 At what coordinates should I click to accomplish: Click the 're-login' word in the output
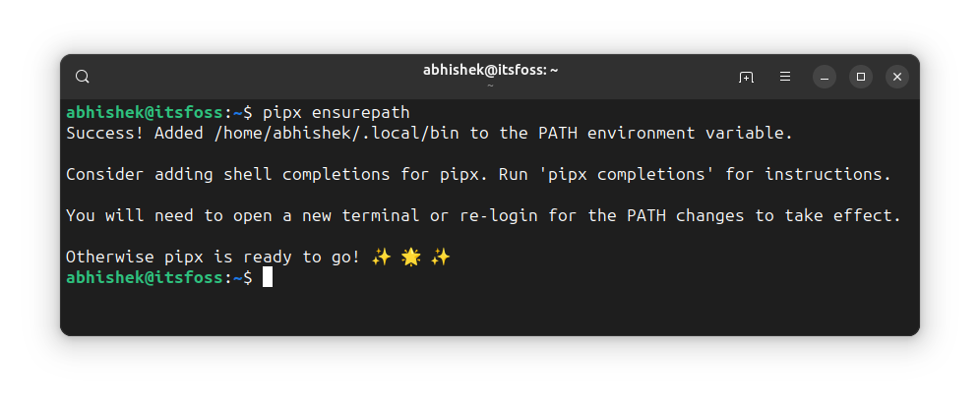point(499,216)
